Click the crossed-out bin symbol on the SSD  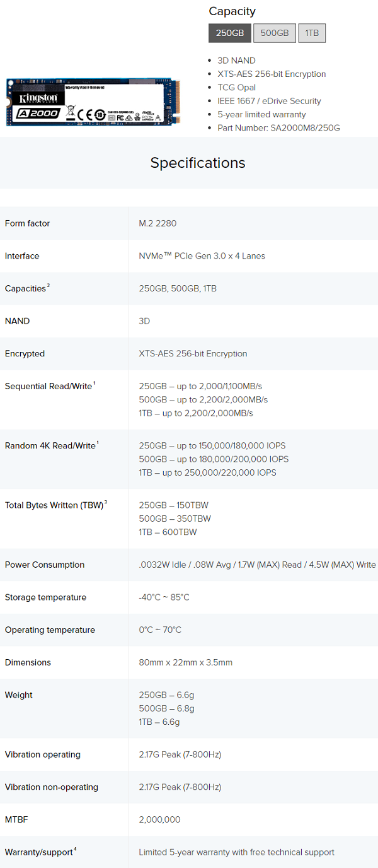pyautogui.click(x=71, y=113)
